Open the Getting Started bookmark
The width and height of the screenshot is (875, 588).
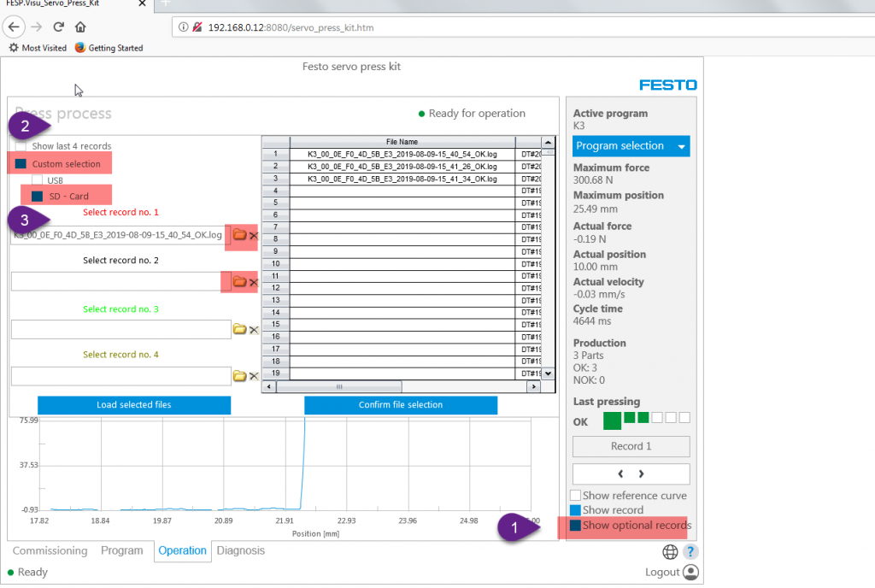point(109,48)
